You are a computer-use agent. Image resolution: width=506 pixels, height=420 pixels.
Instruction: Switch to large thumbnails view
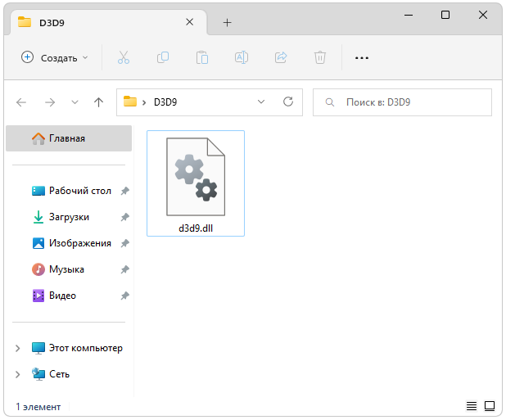pyautogui.click(x=490, y=406)
